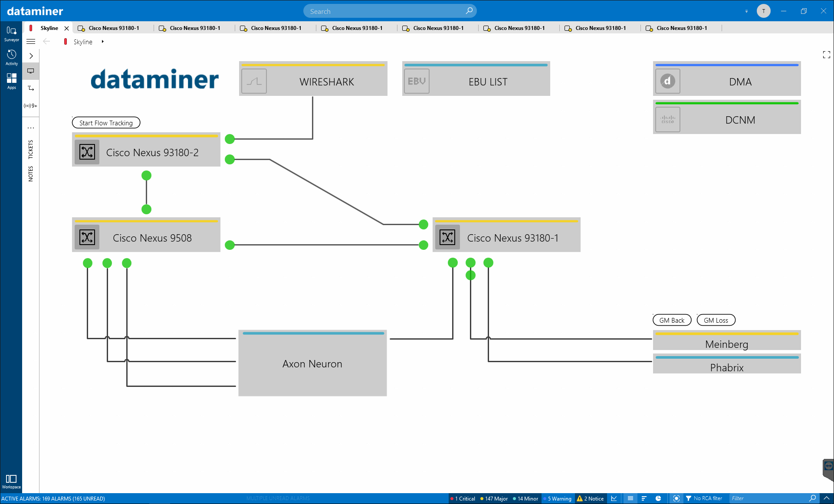
Task: Toggle the 2 Notice alarm filter
Action: tap(591, 499)
